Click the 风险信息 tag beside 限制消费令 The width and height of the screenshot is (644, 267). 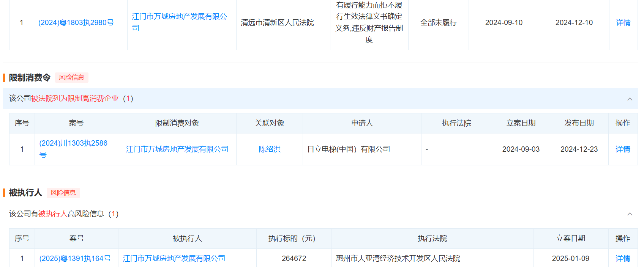click(x=72, y=77)
